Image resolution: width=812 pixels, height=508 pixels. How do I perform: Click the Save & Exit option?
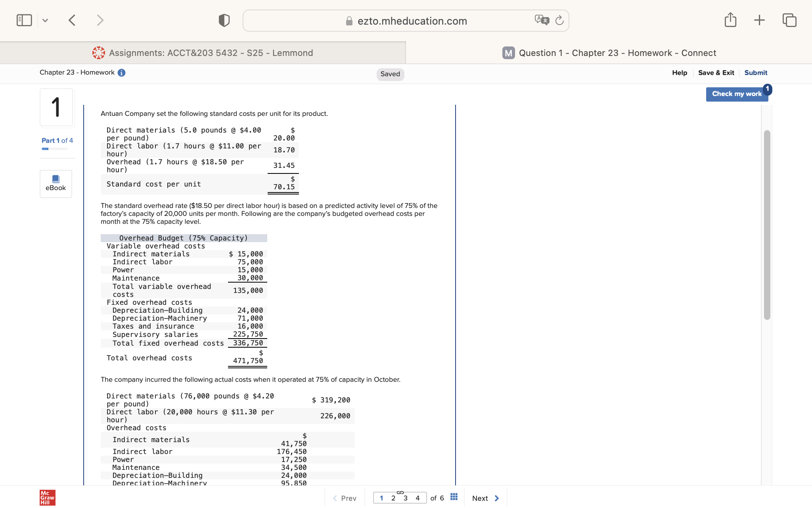(x=716, y=72)
